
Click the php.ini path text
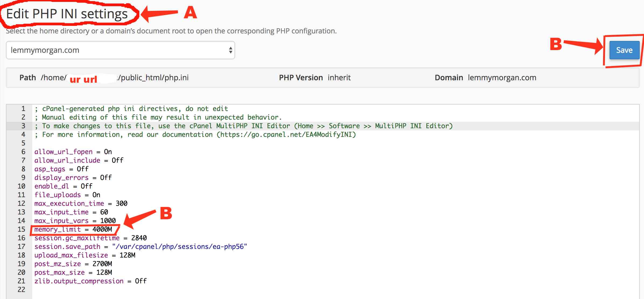[x=114, y=78]
